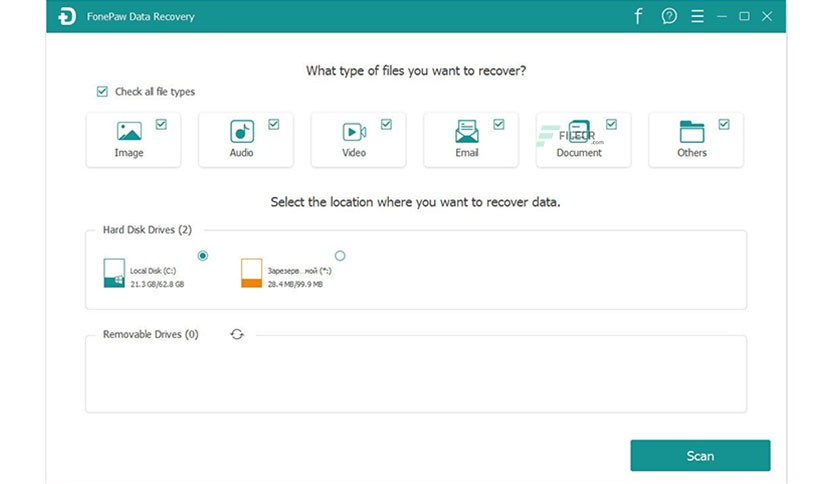
Task: Click the Email label text
Action: pos(467,152)
